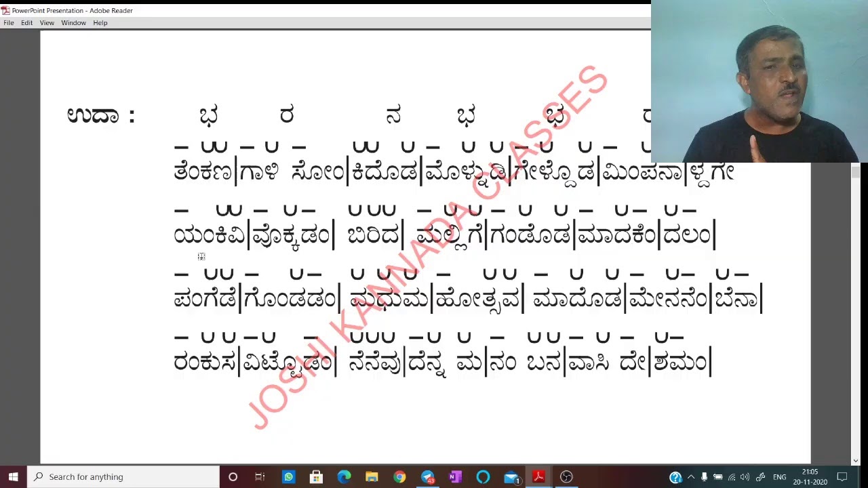
Task: Open File Explorer from the taskbar
Action: click(x=372, y=476)
